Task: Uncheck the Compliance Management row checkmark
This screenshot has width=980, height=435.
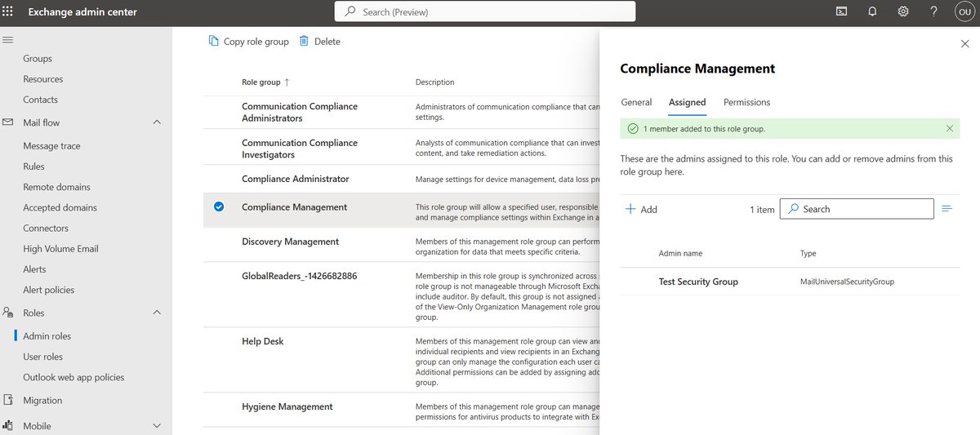Action: (x=219, y=206)
